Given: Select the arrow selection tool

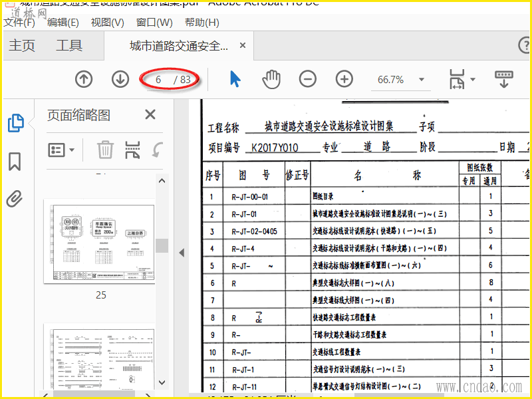Looking at the screenshot, I should pyautogui.click(x=235, y=79).
